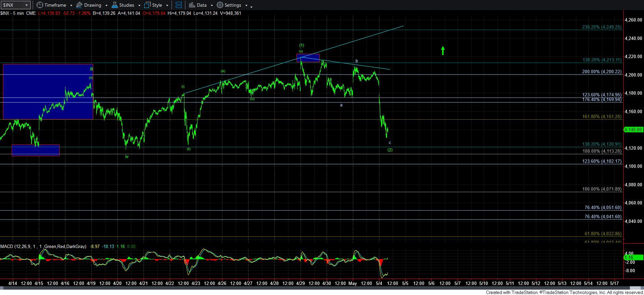Expand the Drawing dropdown arrow
644x295 pixels.
106,5
